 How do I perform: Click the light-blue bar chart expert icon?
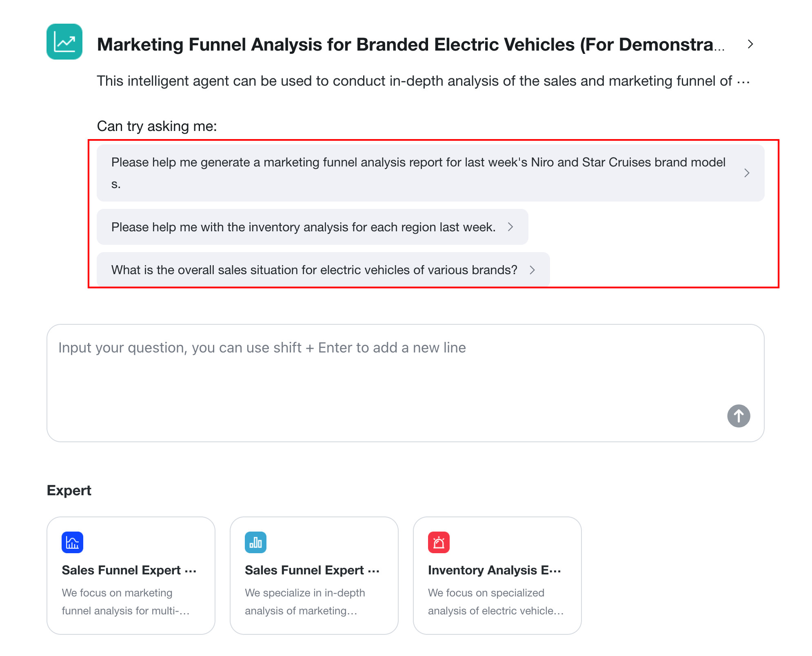pos(255,542)
